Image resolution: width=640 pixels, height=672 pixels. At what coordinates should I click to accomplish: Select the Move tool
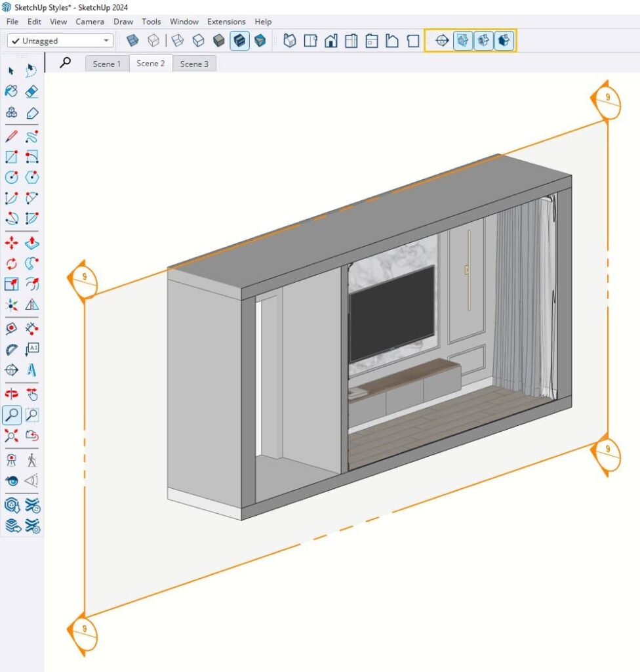click(x=11, y=241)
